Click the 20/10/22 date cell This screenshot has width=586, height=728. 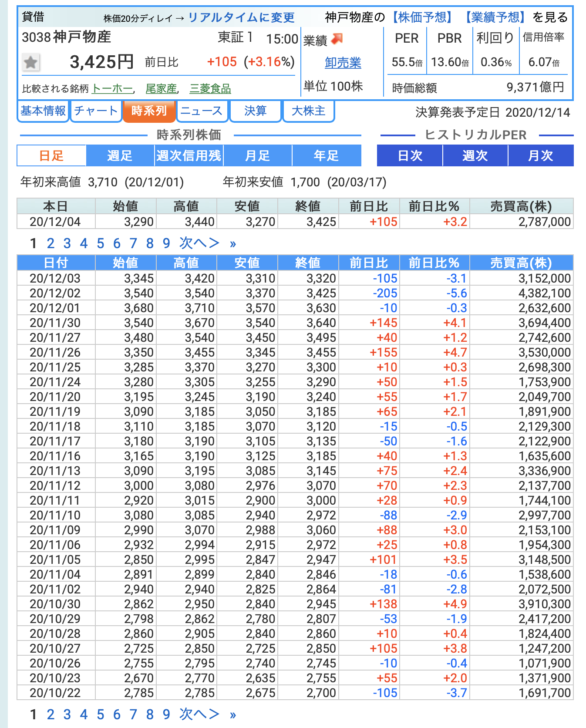click(x=55, y=693)
